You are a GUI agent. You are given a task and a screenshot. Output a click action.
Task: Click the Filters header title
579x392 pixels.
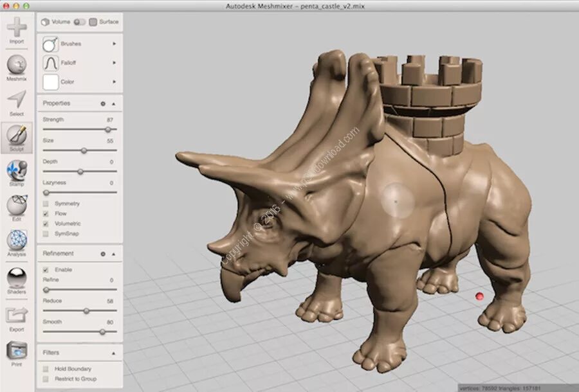click(x=51, y=353)
